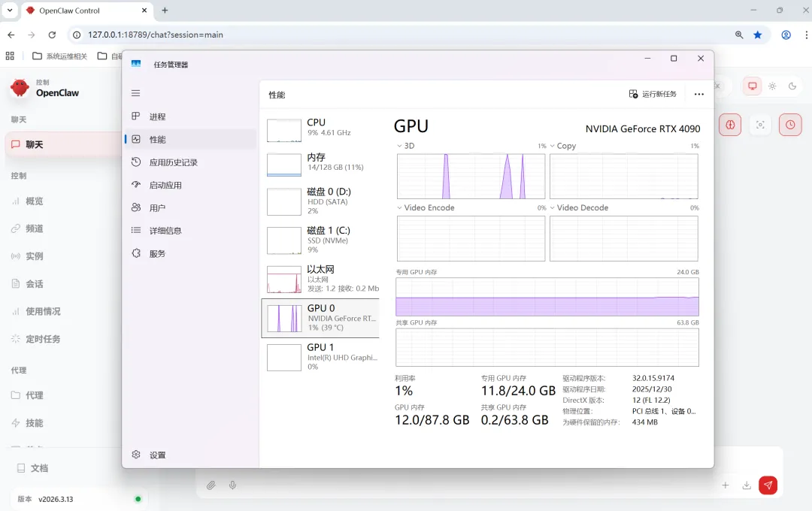Attach a file with the paperclip icon

click(211, 485)
